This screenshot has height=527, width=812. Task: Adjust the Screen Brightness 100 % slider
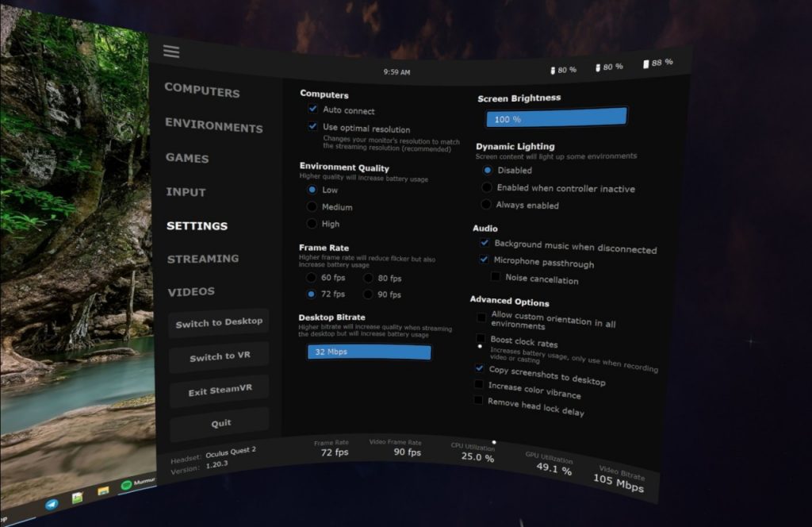click(556, 117)
